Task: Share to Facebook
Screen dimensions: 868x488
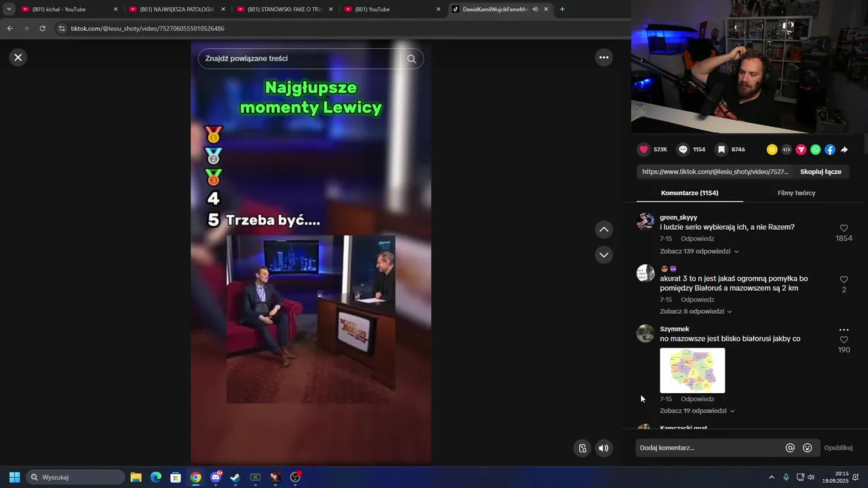Action: pyautogui.click(x=830, y=150)
